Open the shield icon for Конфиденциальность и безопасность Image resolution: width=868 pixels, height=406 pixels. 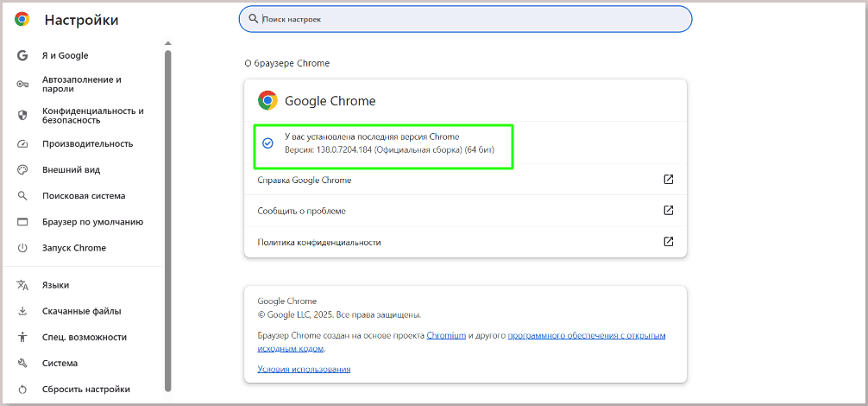(x=22, y=115)
